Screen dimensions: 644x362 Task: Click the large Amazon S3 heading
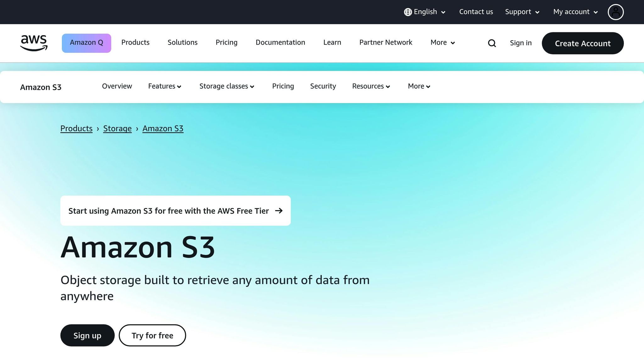coord(138,247)
